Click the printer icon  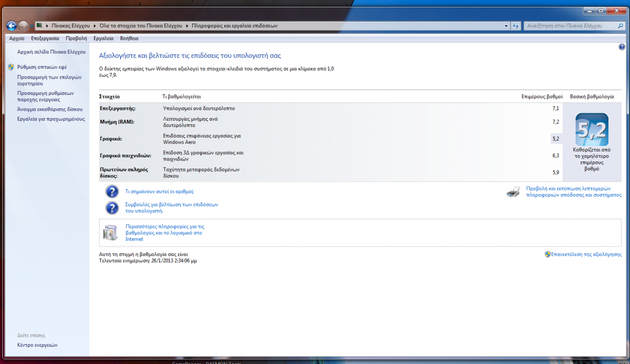513,192
